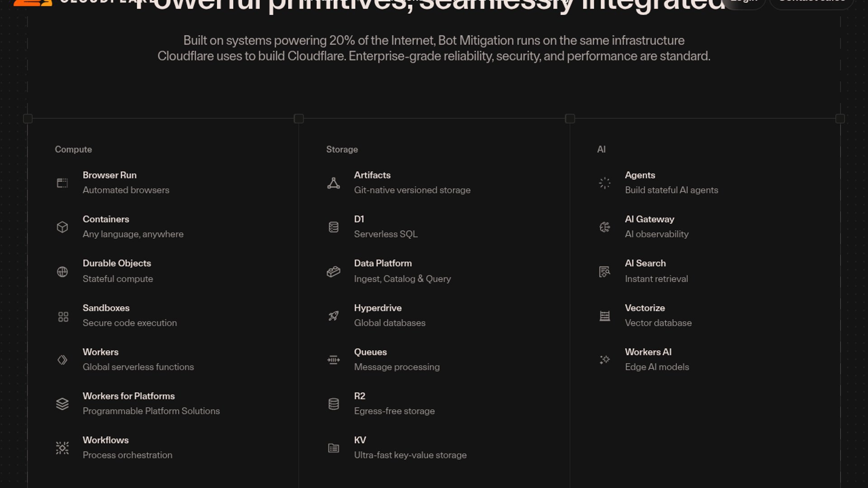
Task: Click the 'Edge AI models' description
Action: pyautogui.click(x=657, y=367)
